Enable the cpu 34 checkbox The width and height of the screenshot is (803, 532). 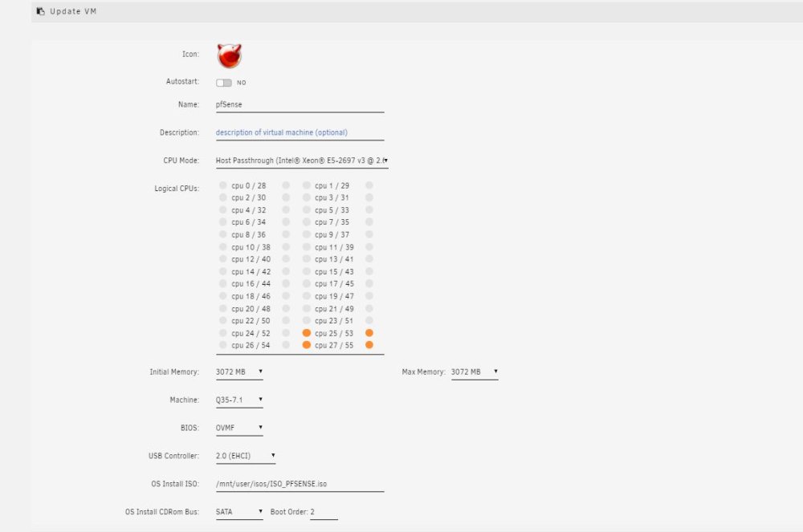click(286, 222)
